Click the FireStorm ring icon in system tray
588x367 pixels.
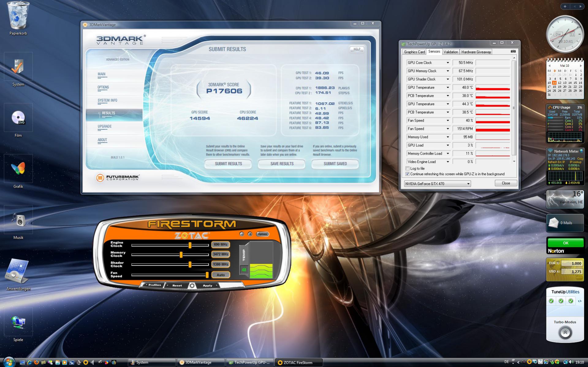pos(529,362)
